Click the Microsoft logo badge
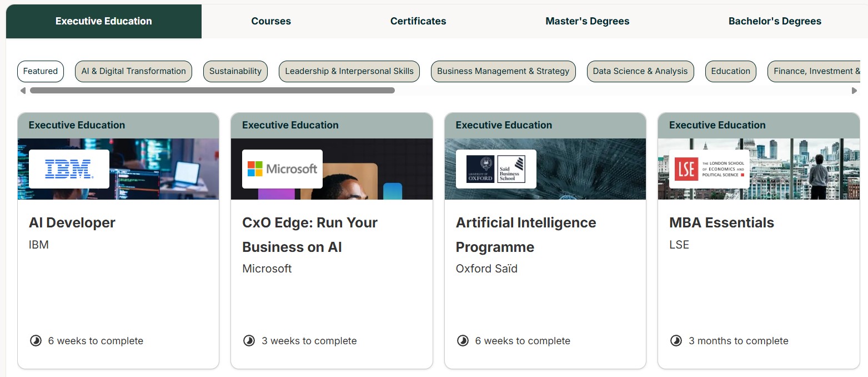The width and height of the screenshot is (868, 377). [282, 169]
